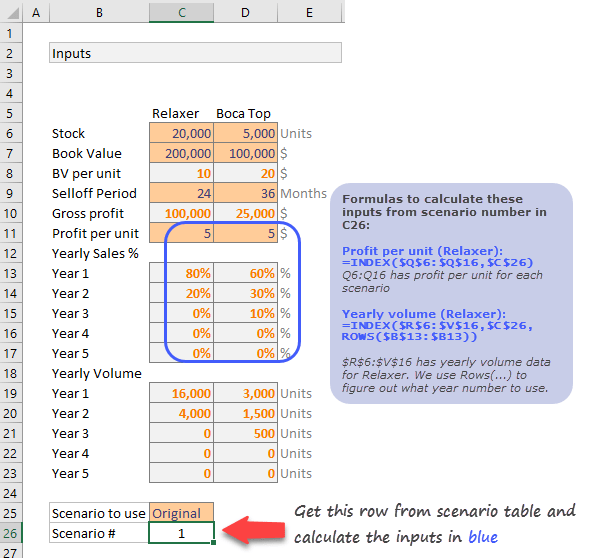
Task: Select Relaxer gross profit 100,000
Action: (x=181, y=213)
